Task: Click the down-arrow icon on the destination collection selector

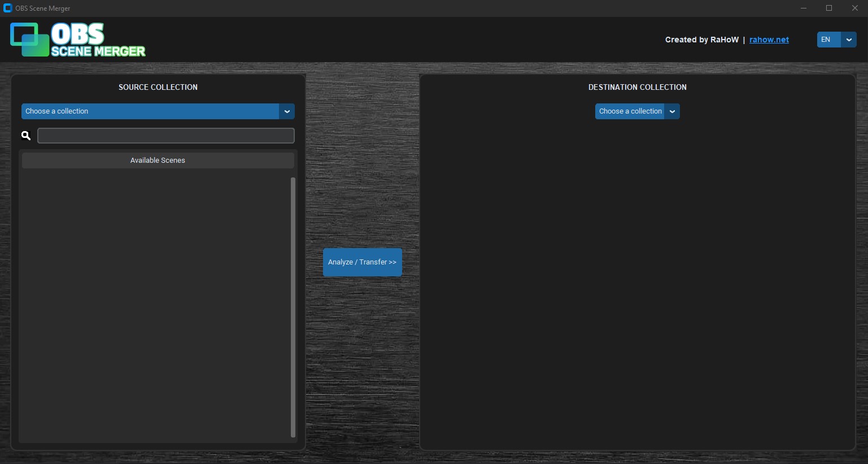Action: coord(672,111)
